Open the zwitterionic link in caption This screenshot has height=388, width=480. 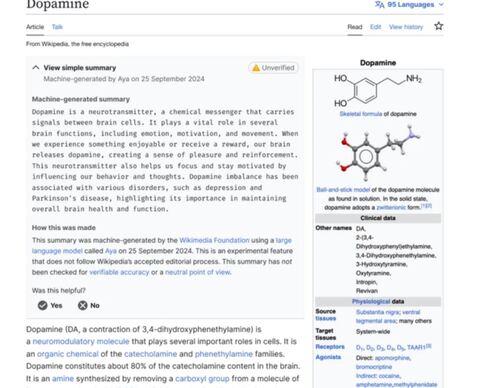(x=391, y=208)
